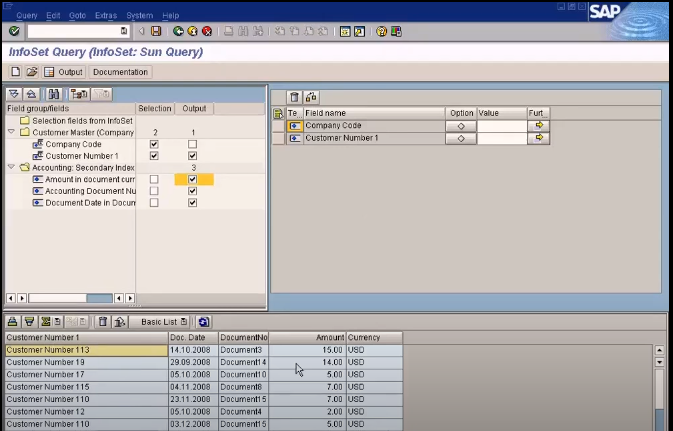Click the Amount column header

coord(307,337)
